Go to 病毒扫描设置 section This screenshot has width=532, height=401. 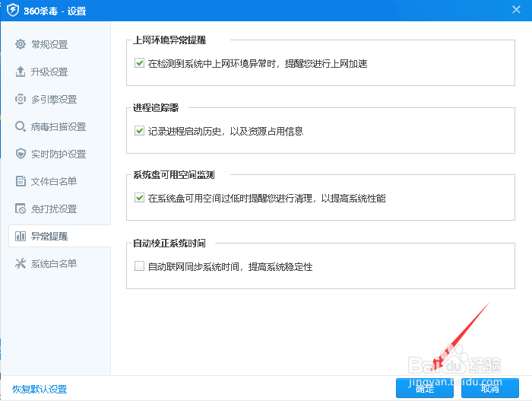59,126
